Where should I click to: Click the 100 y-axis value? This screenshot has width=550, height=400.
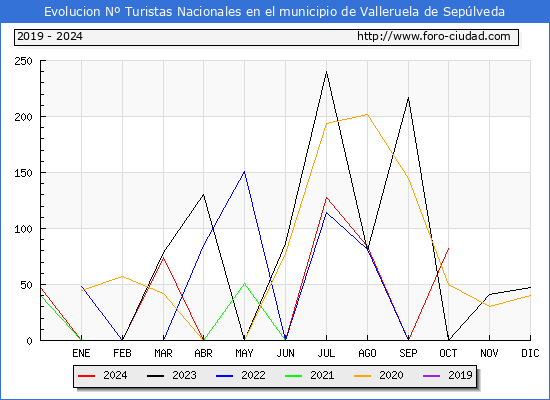23,229
